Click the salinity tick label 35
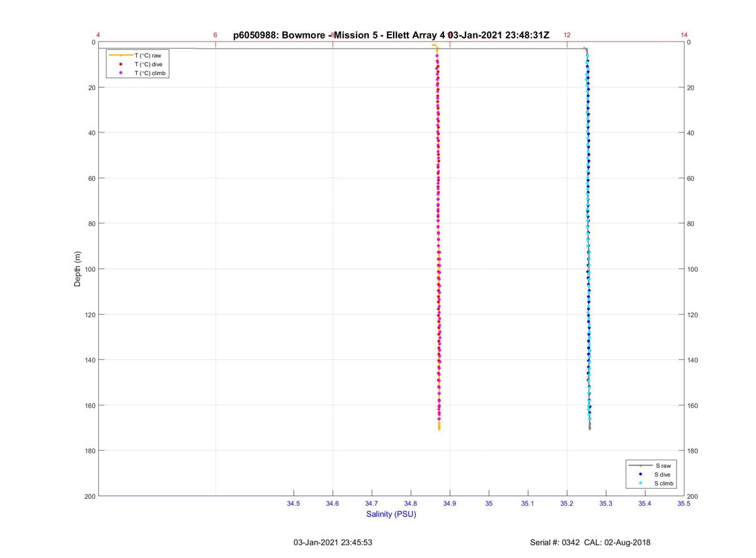 [x=489, y=504]
